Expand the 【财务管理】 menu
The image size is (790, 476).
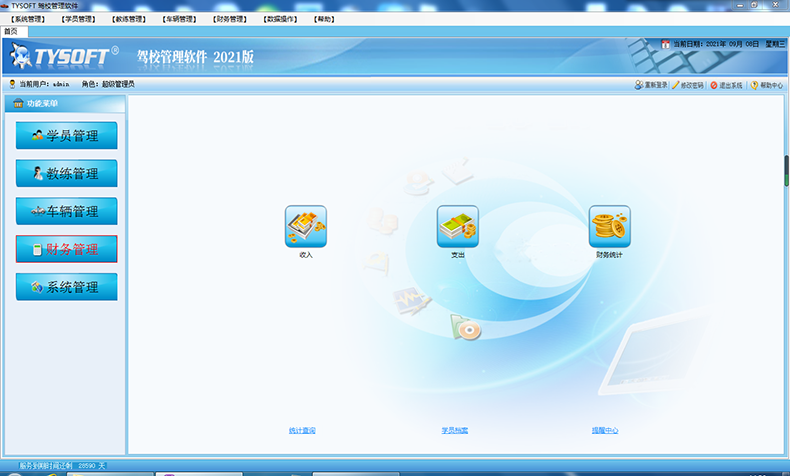pos(230,19)
